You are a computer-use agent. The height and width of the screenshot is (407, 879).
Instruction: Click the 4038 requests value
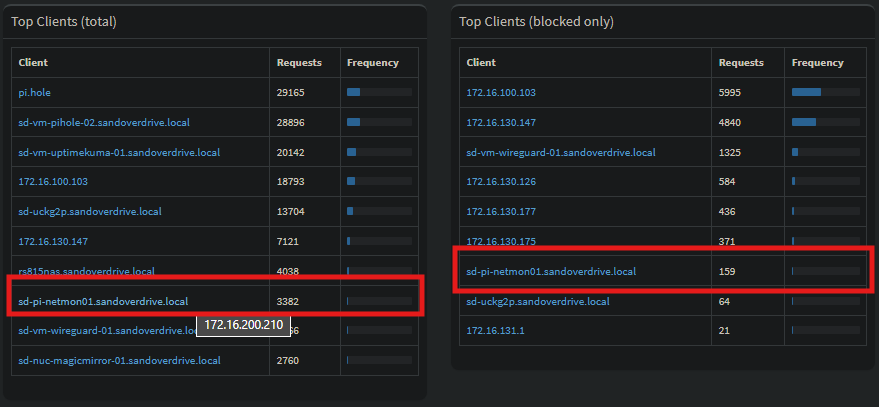[x=288, y=271]
